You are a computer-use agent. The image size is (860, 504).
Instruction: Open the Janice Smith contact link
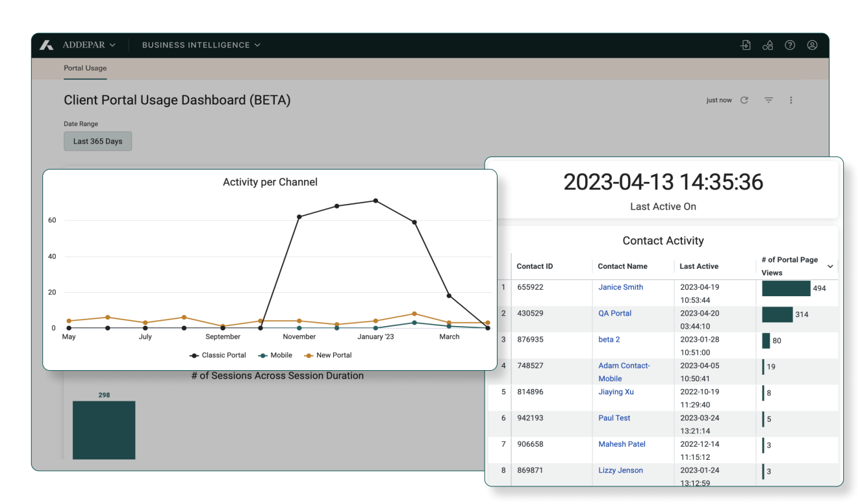coord(620,287)
